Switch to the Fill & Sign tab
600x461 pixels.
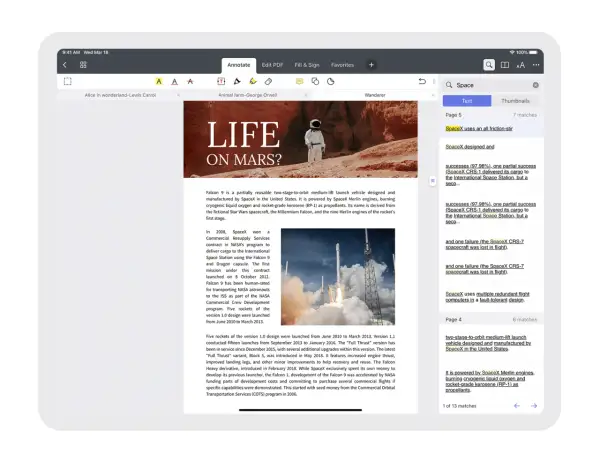click(x=307, y=65)
